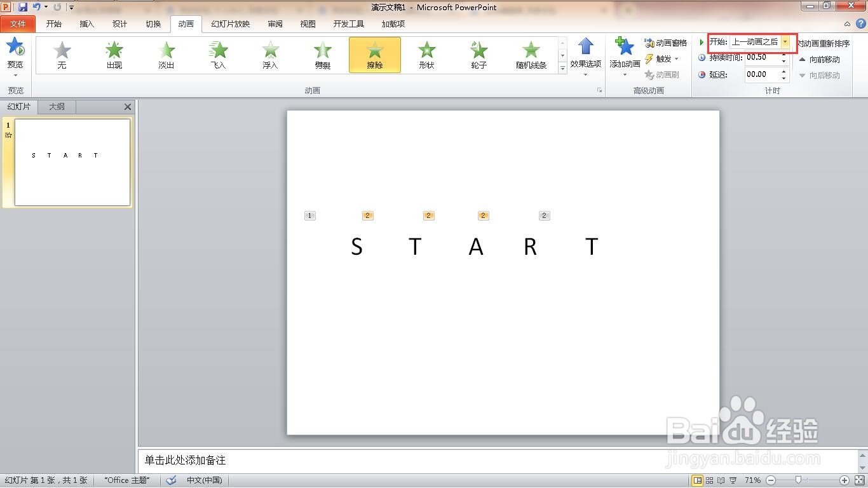This screenshot has width=868, height=488.
Task: Start Slide Show from status bar icon
Action: [733, 480]
